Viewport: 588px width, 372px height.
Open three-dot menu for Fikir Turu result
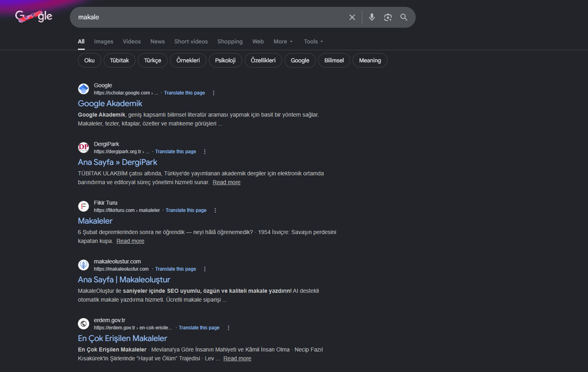pyautogui.click(x=215, y=210)
